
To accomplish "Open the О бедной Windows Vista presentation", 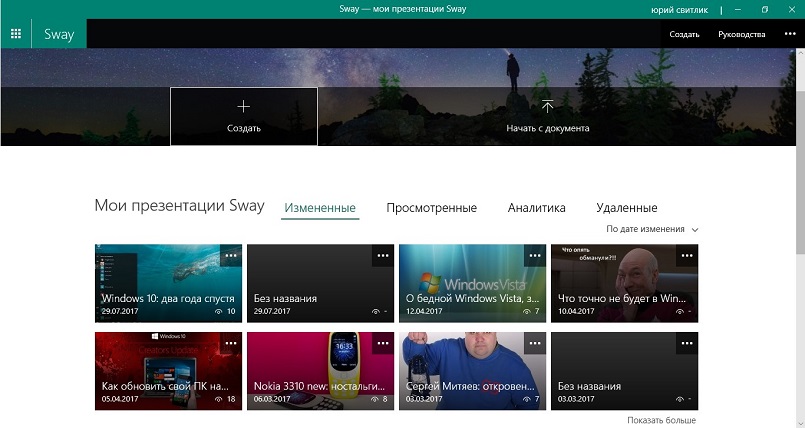I will pyautogui.click(x=472, y=283).
